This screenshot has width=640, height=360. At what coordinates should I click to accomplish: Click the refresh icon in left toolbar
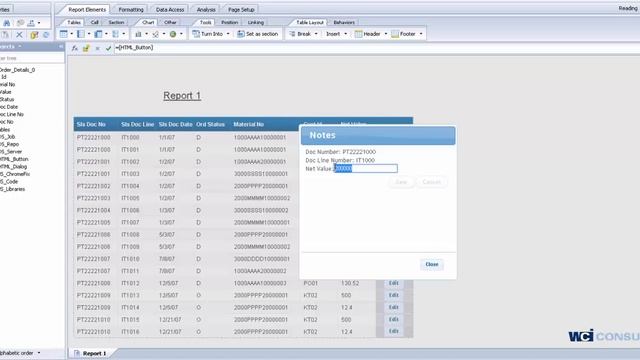click(46, 35)
